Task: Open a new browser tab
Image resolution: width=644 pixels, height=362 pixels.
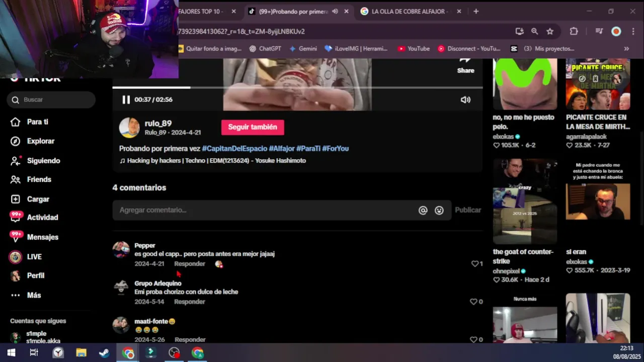Action: [476, 11]
